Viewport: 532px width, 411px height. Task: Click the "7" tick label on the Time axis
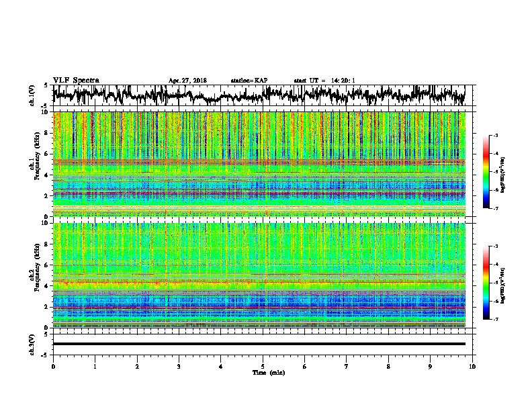click(x=347, y=367)
